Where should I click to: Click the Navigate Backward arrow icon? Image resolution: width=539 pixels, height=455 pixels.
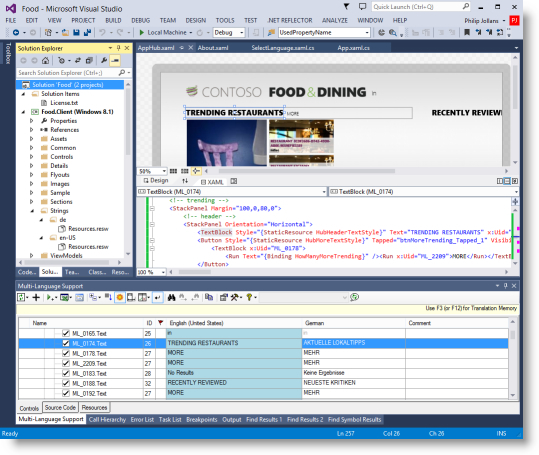16,33
